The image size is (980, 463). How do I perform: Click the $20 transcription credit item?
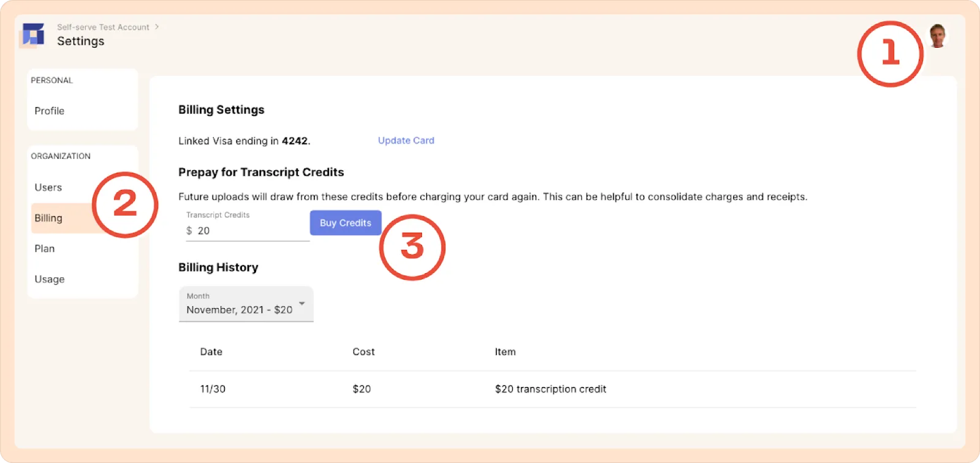(551, 390)
